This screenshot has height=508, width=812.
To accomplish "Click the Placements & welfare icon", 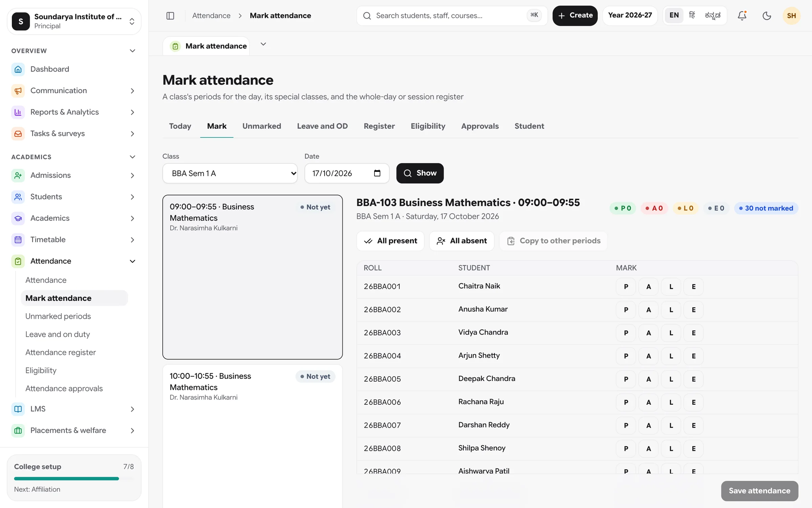I will click(18, 430).
